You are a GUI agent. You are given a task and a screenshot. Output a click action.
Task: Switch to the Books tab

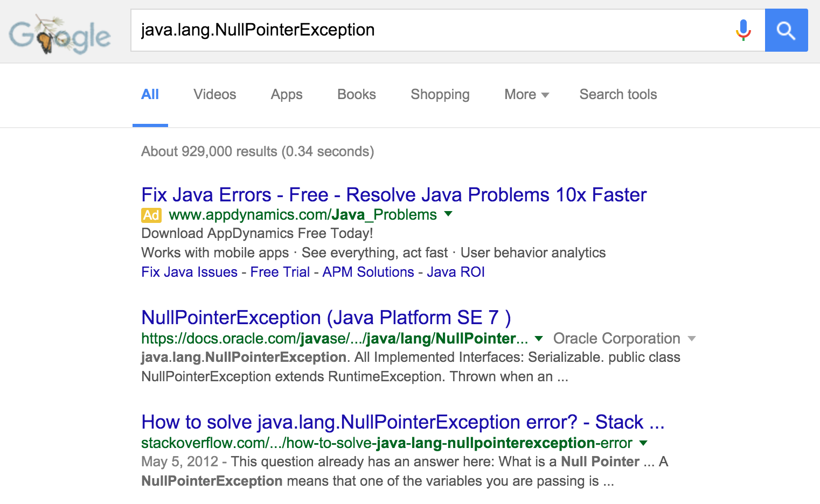coord(356,95)
